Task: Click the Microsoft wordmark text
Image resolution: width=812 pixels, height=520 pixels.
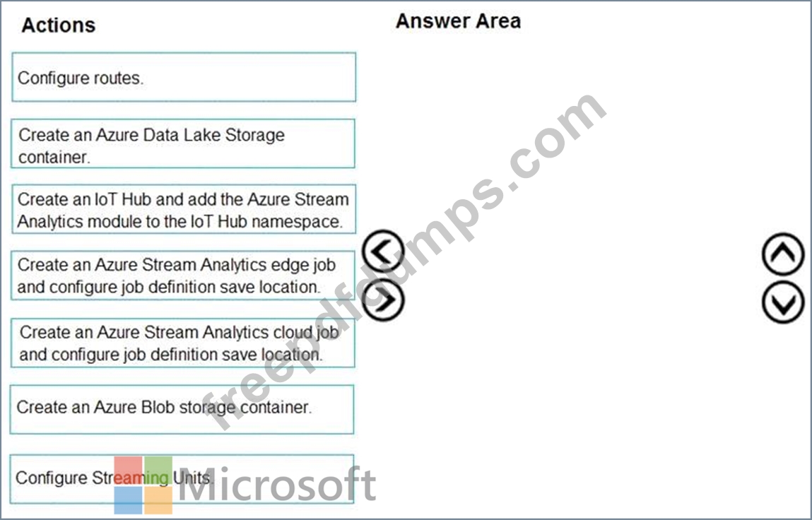Action: pos(277,484)
